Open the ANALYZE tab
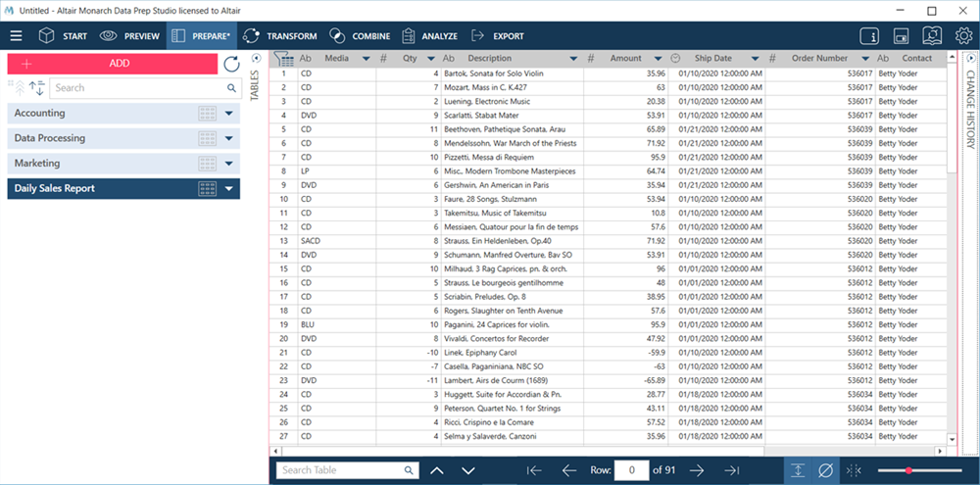The width and height of the screenshot is (980, 485). 429,36
